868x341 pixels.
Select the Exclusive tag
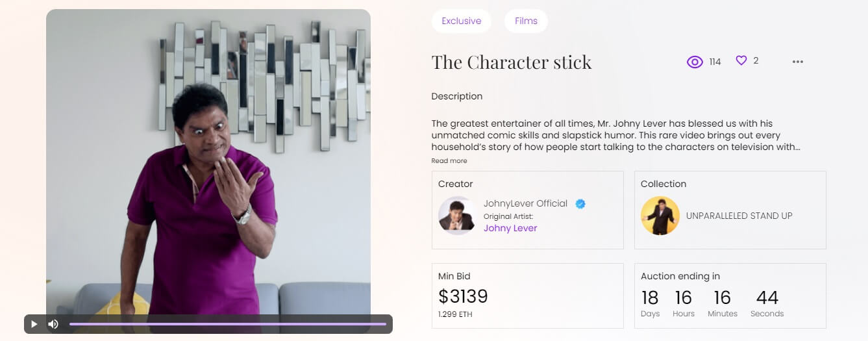click(461, 21)
